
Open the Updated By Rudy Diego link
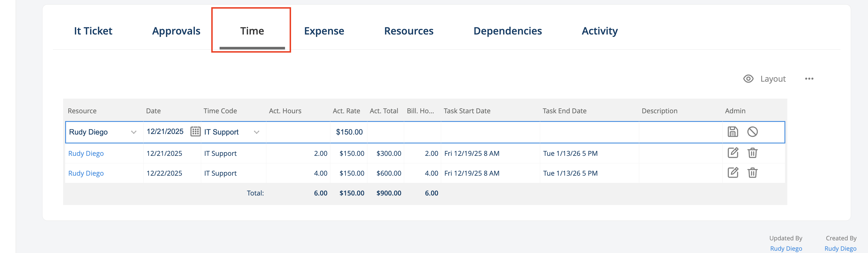tap(786, 248)
